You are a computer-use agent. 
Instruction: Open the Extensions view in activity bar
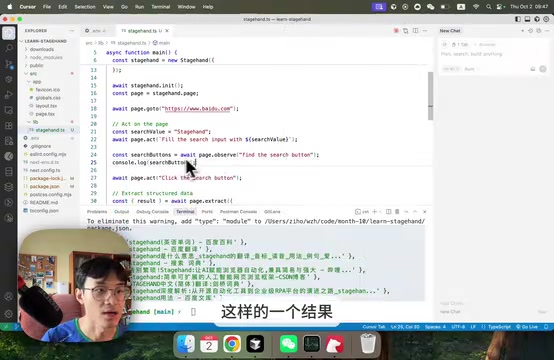tap(9, 126)
